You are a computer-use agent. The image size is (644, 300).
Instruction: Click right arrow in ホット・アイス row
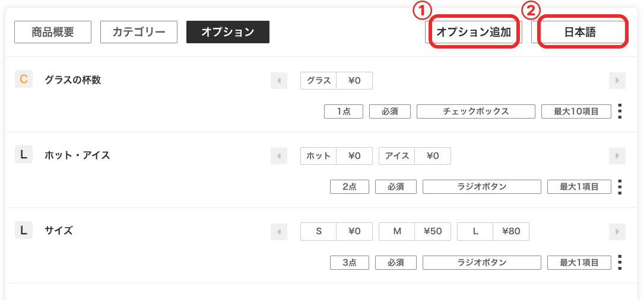coord(617,156)
